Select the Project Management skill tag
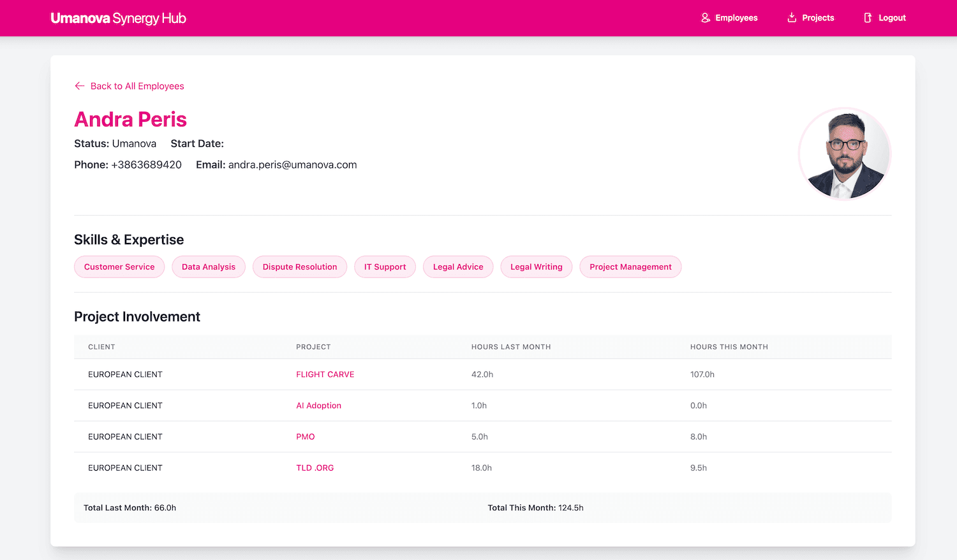Image resolution: width=957 pixels, height=560 pixels. [630, 267]
